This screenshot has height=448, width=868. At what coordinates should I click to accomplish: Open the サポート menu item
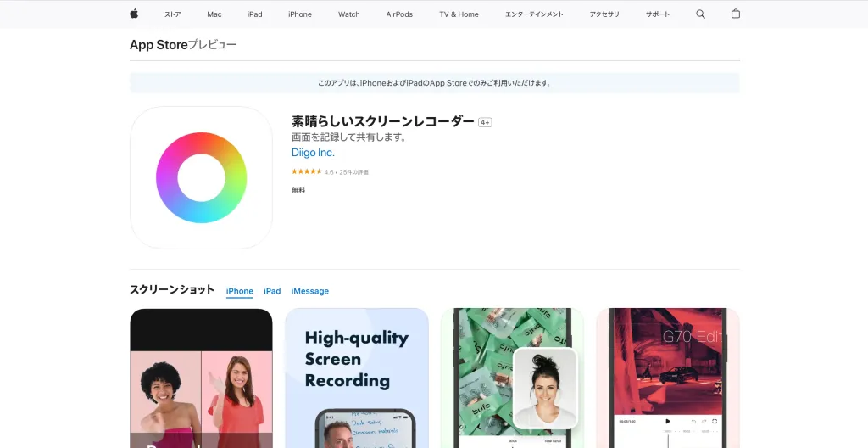click(x=657, y=14)
